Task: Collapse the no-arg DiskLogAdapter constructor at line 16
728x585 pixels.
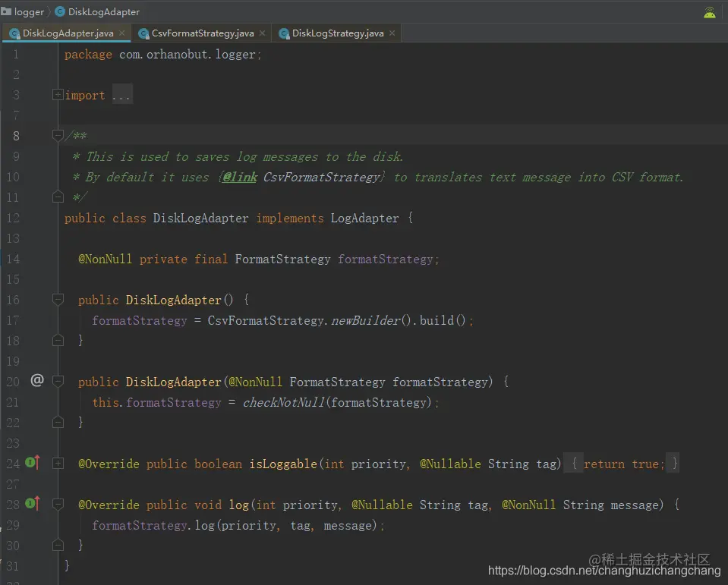Action: (58, 300)
